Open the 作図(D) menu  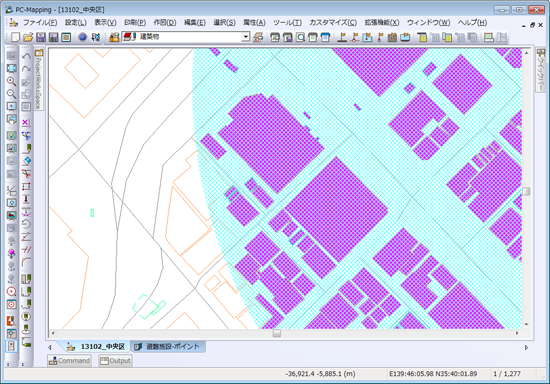pos(165,23)
